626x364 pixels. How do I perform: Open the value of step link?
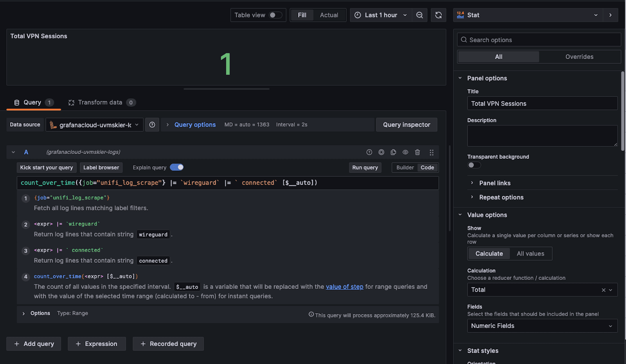click(344, 287)
